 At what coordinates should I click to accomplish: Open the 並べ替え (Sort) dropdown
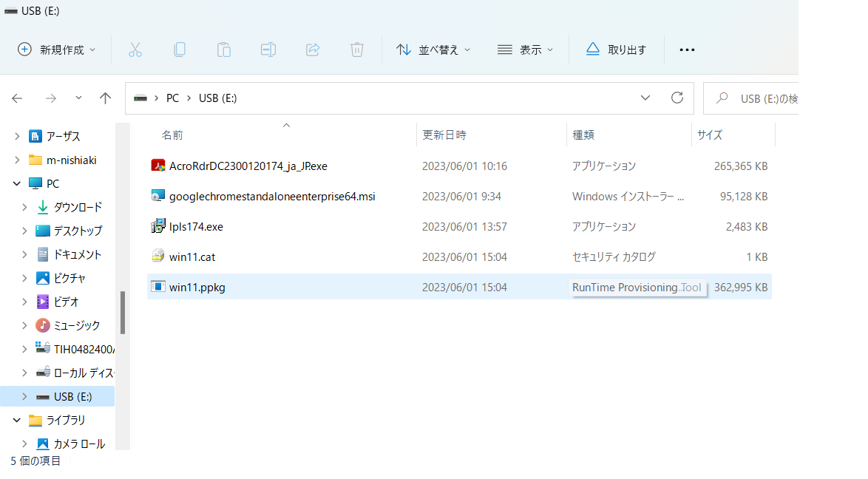point(433,50)
